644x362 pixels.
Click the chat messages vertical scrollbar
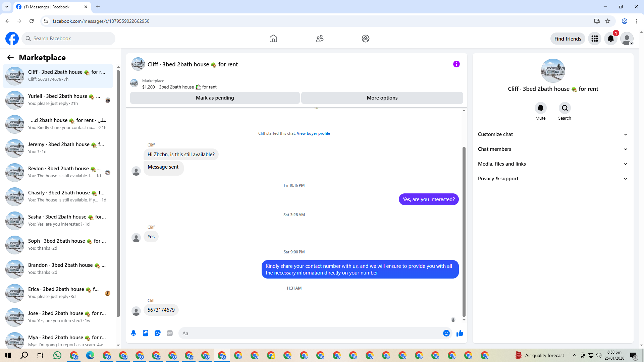click(x=464, y=231)
